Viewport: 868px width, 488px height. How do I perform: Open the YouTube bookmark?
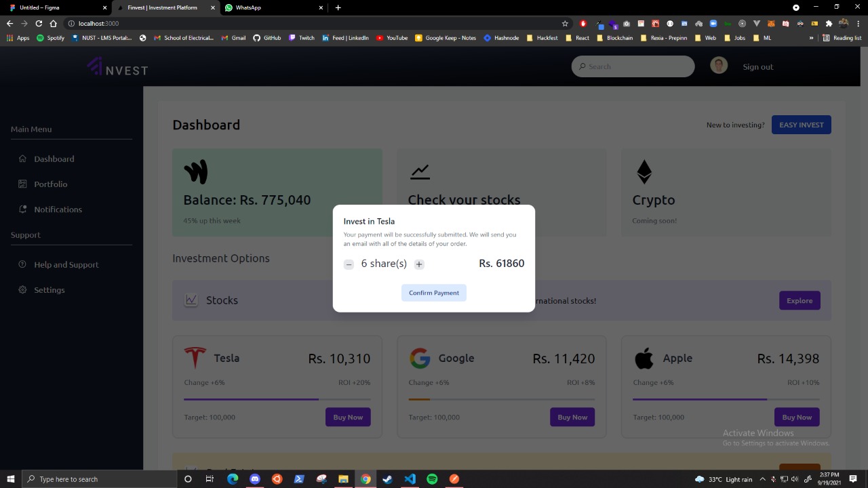[392, 38]
